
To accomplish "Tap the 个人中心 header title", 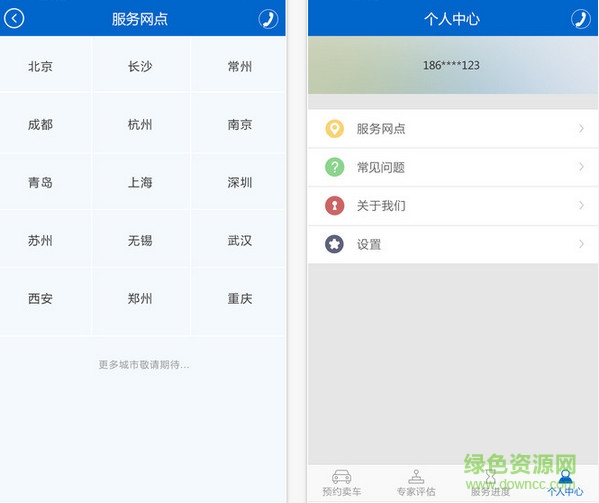I will click(x=452, y=19).
